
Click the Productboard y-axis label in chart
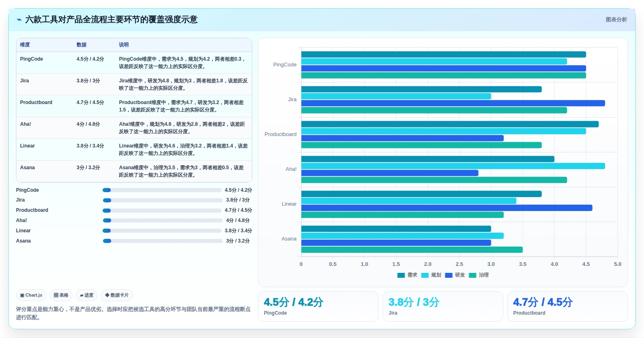281,134
